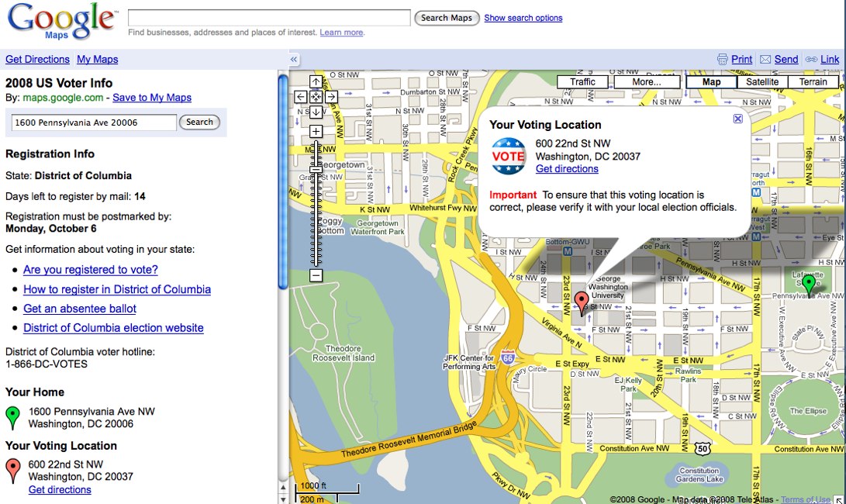Click the recenter map button between arrows
Viewport: 846px width, 504px height.
[x=316, y=97]
